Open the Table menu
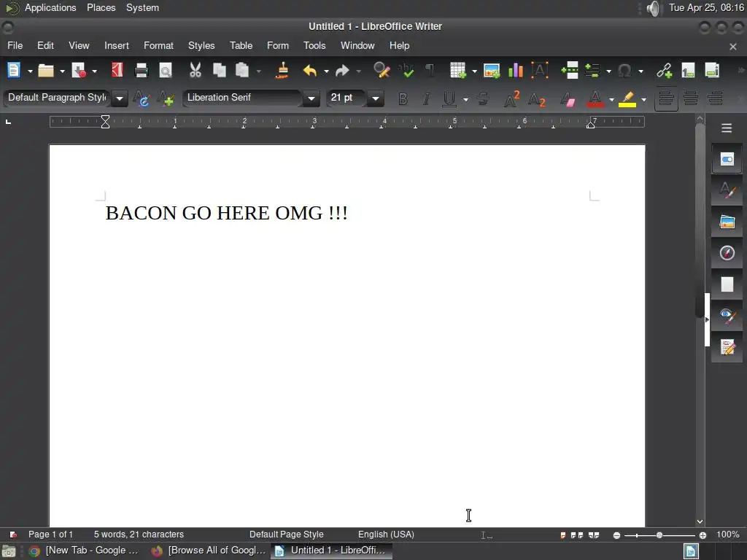Screen dimensions: 747x560 tap(241, 45)
